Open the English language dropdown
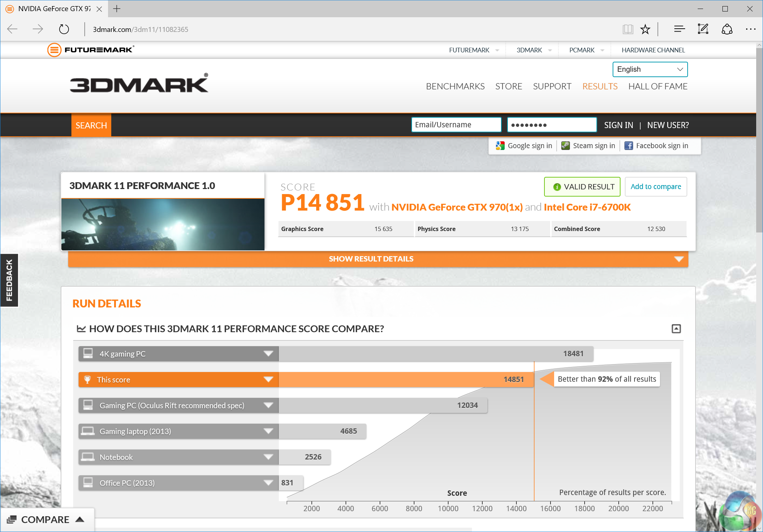The width and height of the screenshot is (763, 532). [x=650, y=69]
